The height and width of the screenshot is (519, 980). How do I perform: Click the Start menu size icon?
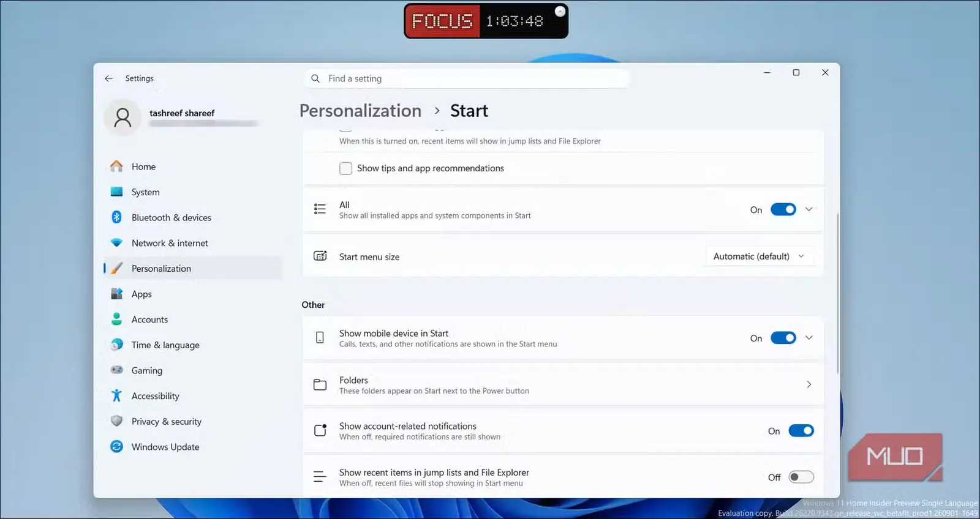[320, 256]
